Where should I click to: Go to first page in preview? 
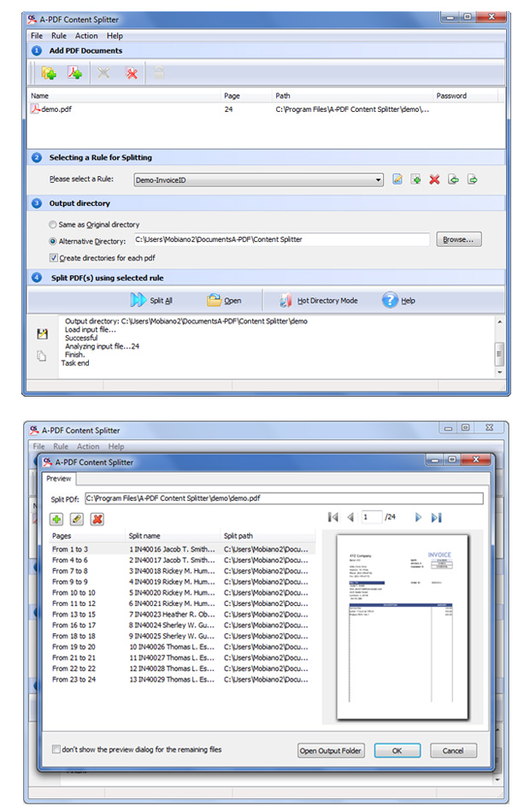[x=333, y=517]
